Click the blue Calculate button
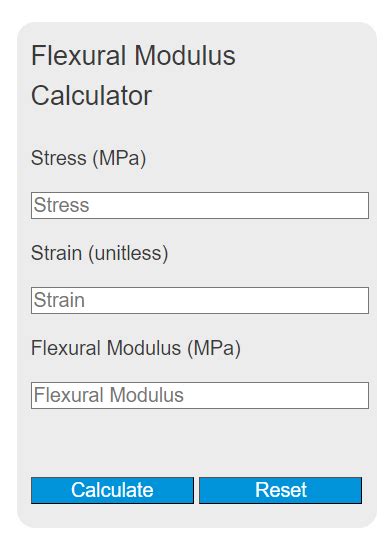Viewport: 387px width, 546px height. (112, 490)
